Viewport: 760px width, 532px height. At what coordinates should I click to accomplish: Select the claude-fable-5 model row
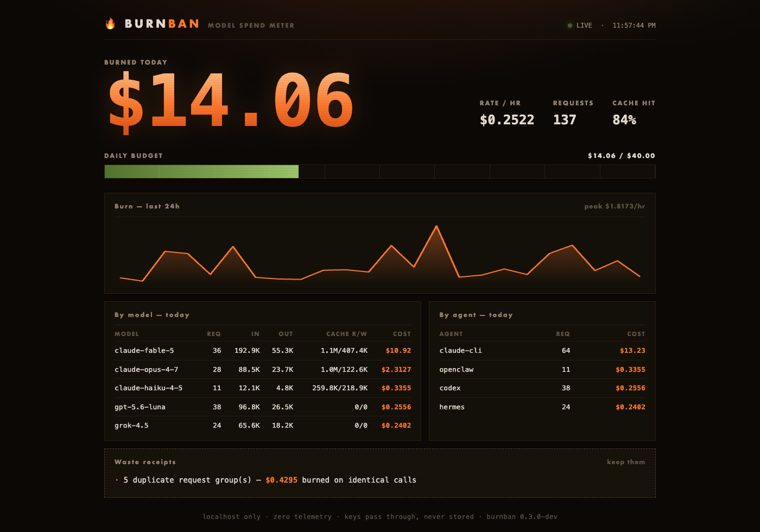[x=263, y=351]
